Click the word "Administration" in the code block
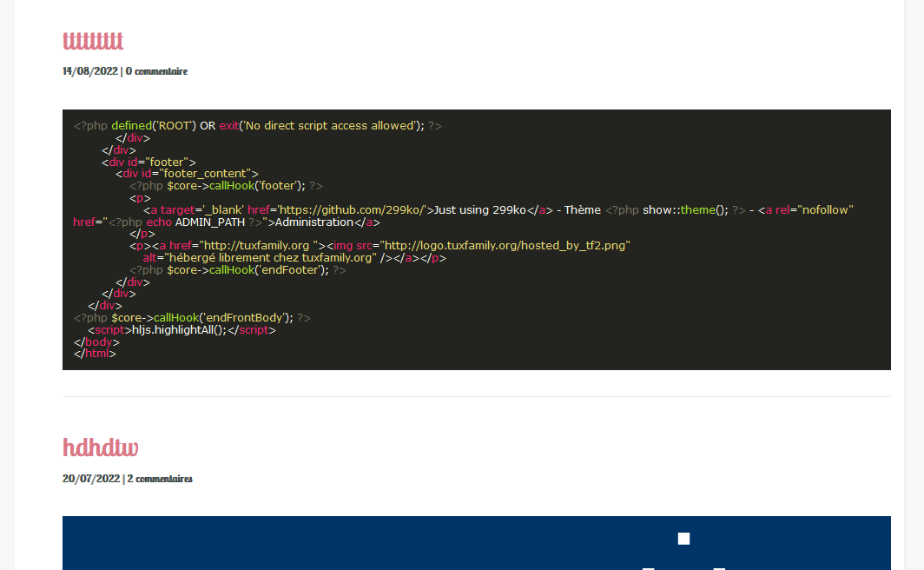This screenshot has height=570, width=924. point(313,222)
